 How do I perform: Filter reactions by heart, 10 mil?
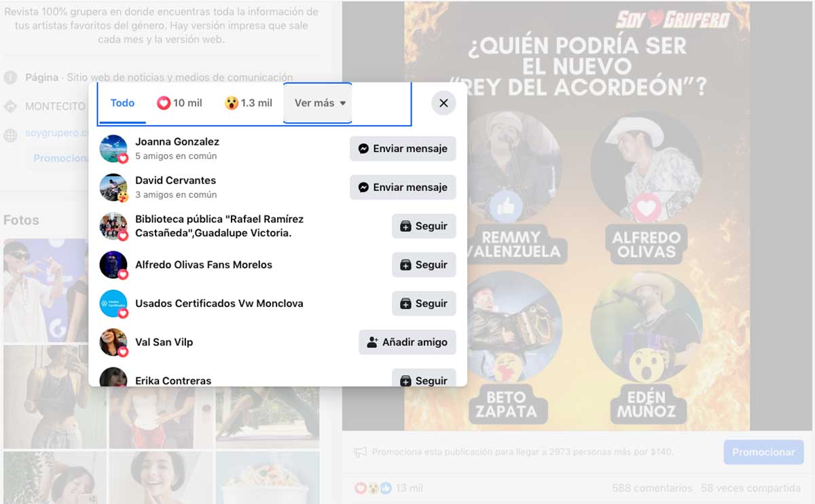click(x=179, y=103)
